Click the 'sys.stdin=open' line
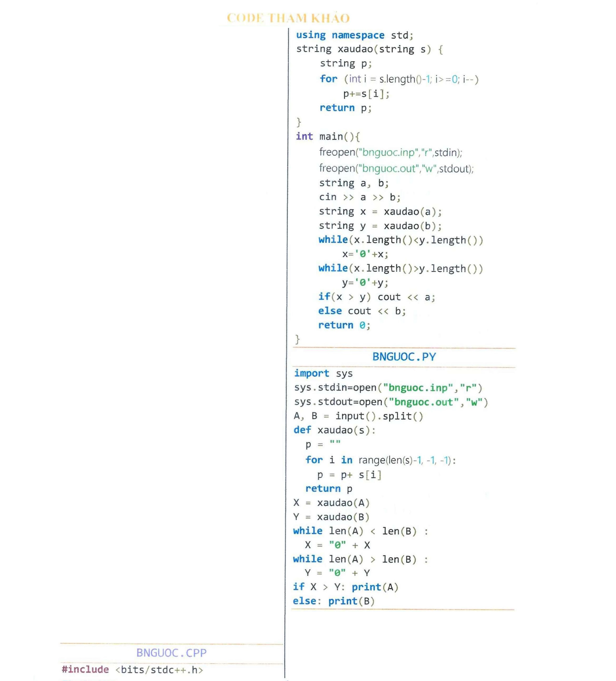This screenshot has height=681, width=616. click(x=388, y=388)
